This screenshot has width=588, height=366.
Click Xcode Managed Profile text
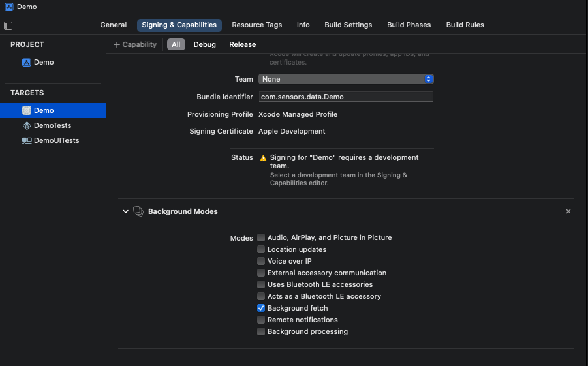coord(298,114)
